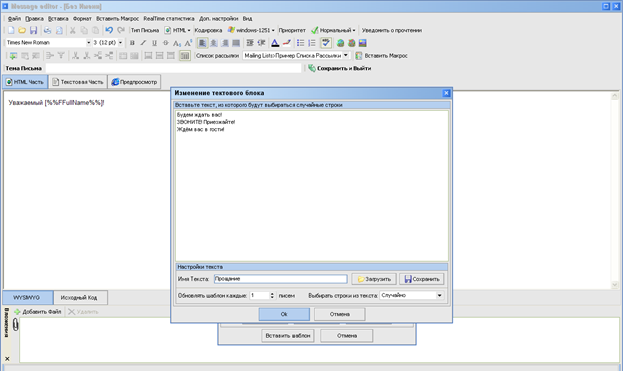The width and height of the screenshot is (625, 372).
Task: Click the paperclip attachment icon
Action: coord(15,325)
